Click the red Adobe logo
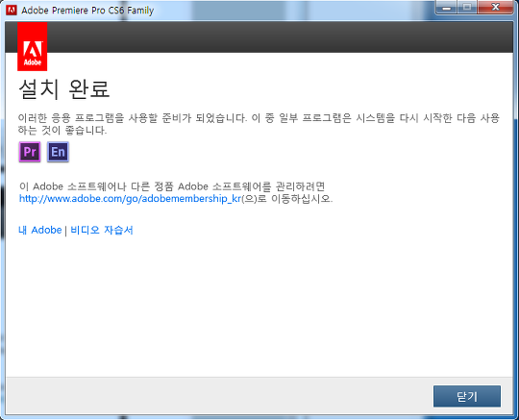The height and width of the screenshot is (420, 519). tap(33, 47)
